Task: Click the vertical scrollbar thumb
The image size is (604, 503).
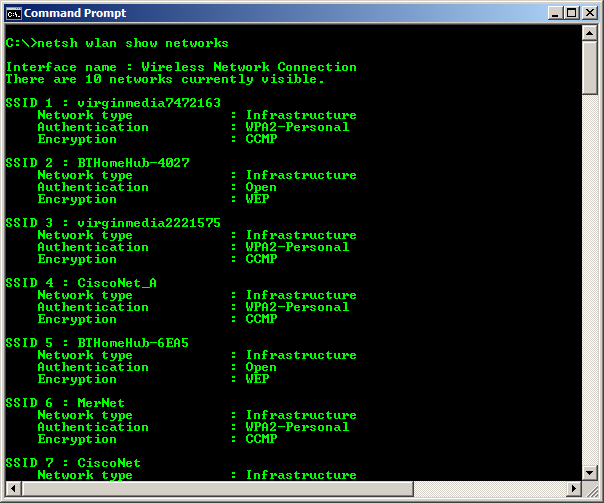Action: [x=589, y=67]
